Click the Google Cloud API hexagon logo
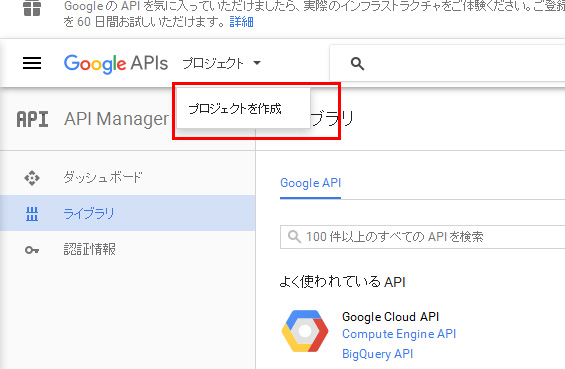 (305, 331)
